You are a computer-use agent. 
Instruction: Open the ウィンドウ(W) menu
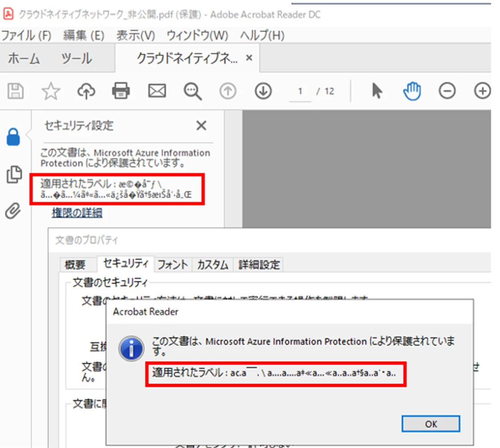click(x=197, y=35)
